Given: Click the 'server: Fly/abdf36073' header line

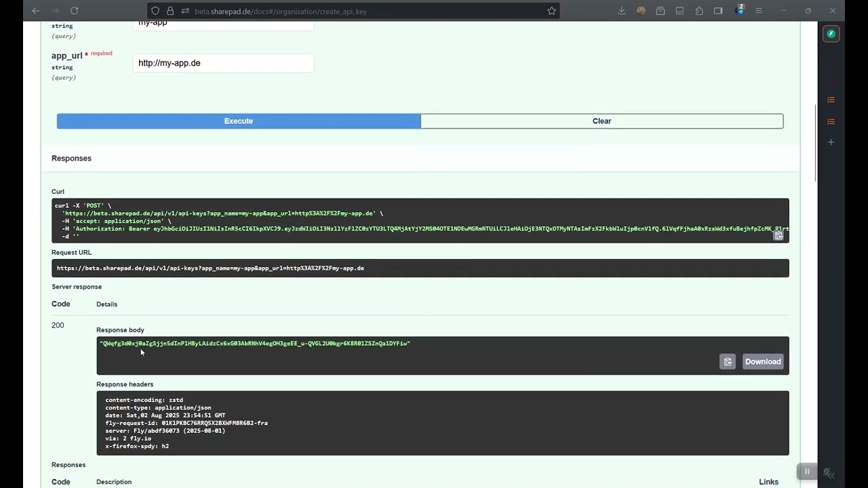Looking at the screenshot, I should (x=165, y=430).
